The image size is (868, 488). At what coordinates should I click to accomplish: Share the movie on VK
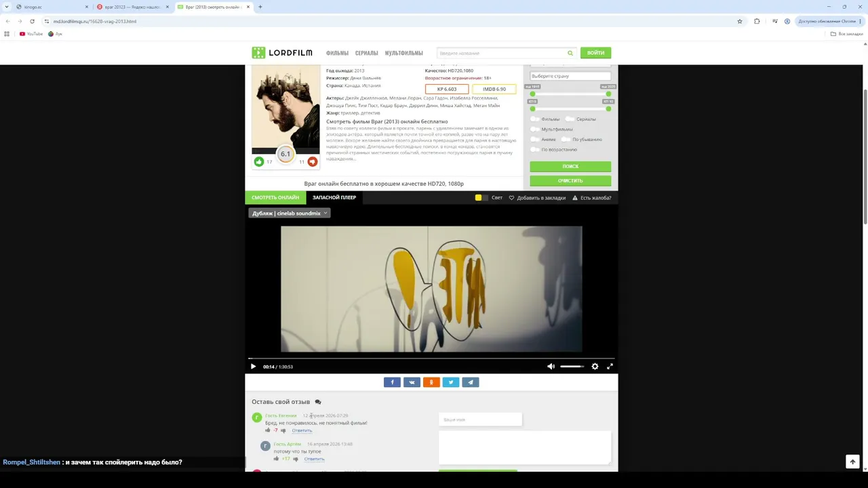pyautogui.click(x=412, y=382)
